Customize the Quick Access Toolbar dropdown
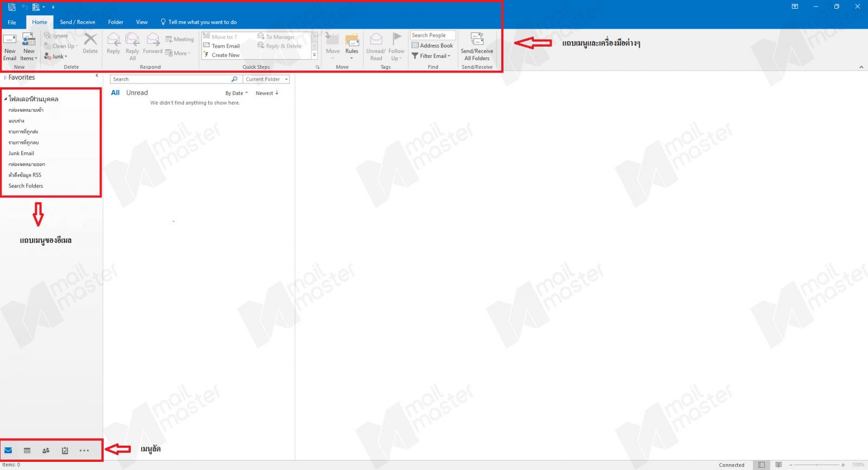 point(53,8)
